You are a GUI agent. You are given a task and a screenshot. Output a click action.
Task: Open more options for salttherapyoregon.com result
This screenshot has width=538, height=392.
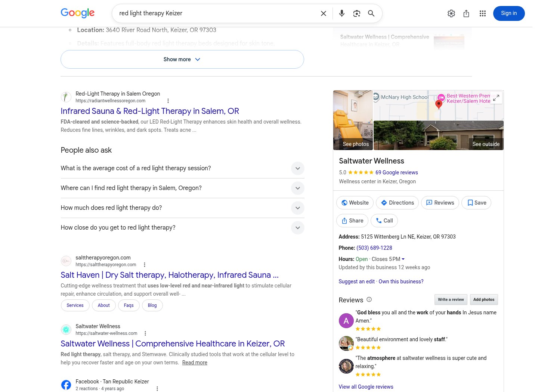point(145,265)
